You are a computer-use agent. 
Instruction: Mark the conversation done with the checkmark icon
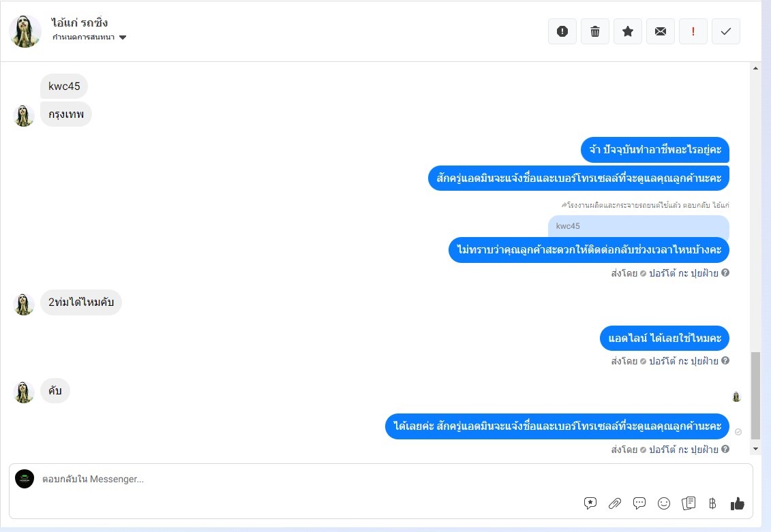[726, 31]
